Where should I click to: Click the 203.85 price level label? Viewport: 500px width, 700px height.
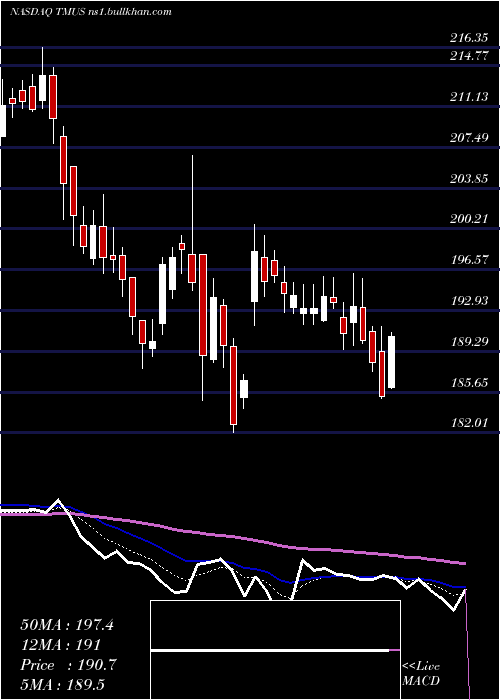pyautogui.click(x=468, y=179)
